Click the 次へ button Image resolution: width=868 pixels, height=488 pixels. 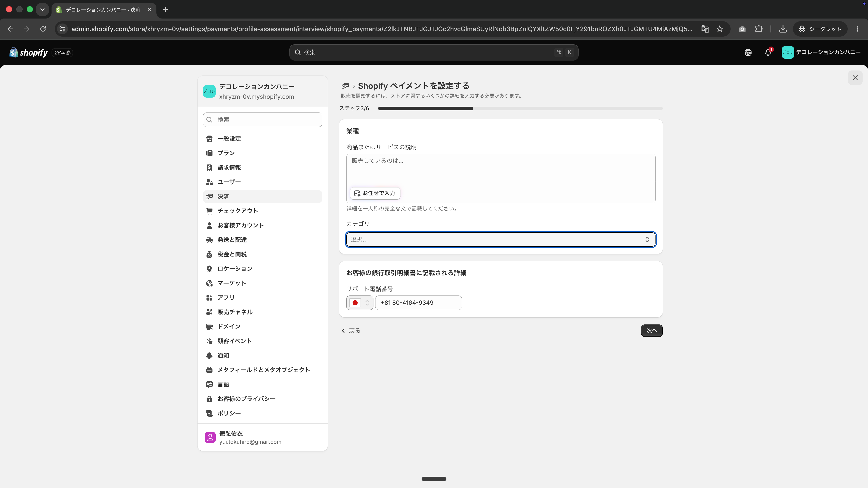(652, 331)
